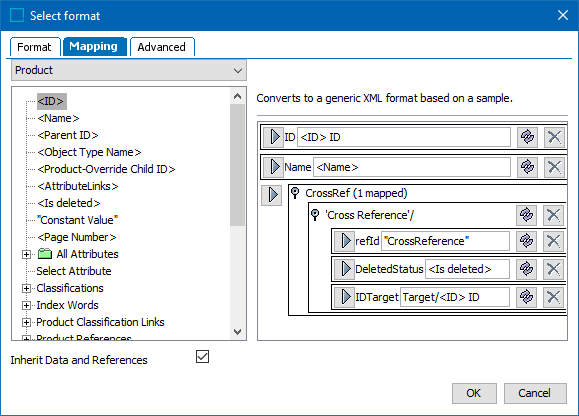Click the Cancel button
This screenshot has width=579, height=416.
(x=535, y=393)
